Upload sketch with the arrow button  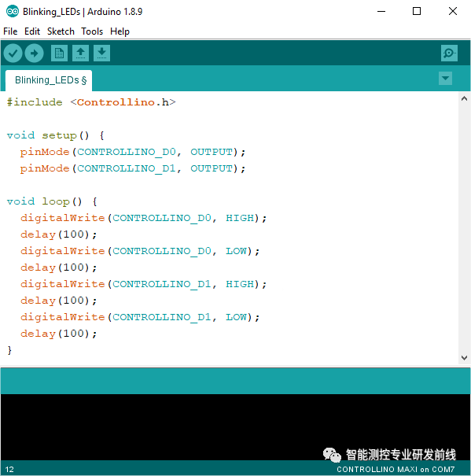pos(34,54)
